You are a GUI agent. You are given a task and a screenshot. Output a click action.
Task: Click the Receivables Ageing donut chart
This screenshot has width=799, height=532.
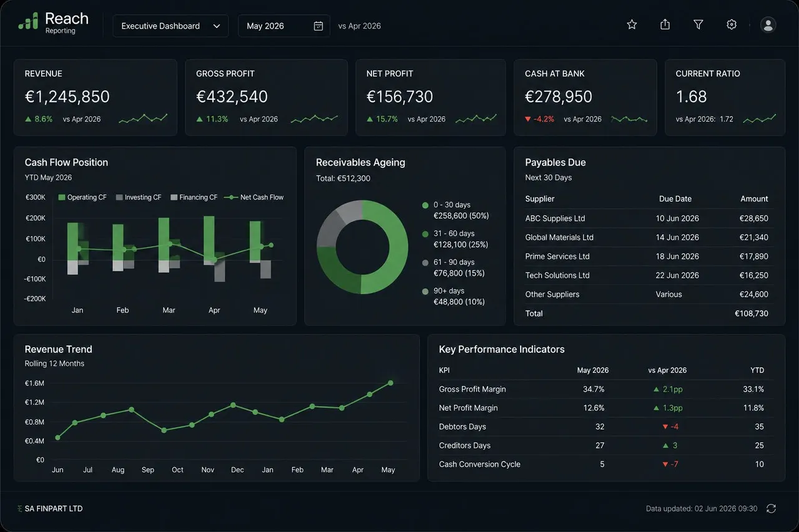tap(362, 246)
